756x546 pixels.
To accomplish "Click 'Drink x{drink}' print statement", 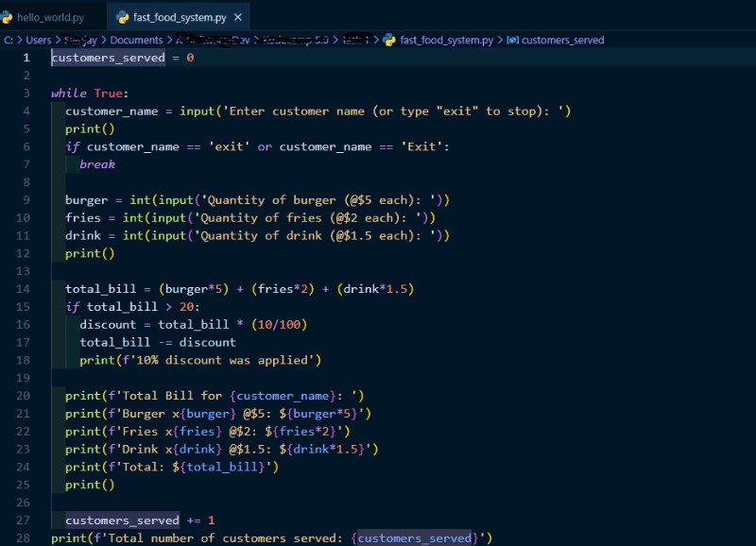I will [x=222, y=450].
